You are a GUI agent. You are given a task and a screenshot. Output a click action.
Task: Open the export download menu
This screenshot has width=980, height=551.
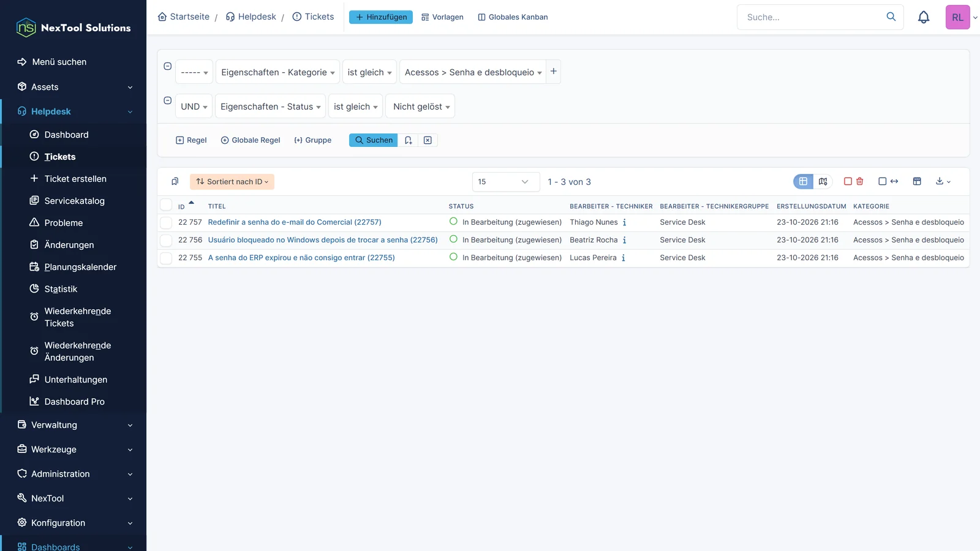pyautogui.click(x=943, y=181)
